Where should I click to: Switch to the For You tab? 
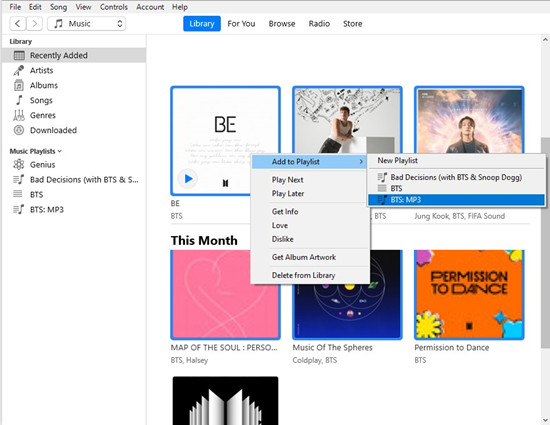click(241, 23)
